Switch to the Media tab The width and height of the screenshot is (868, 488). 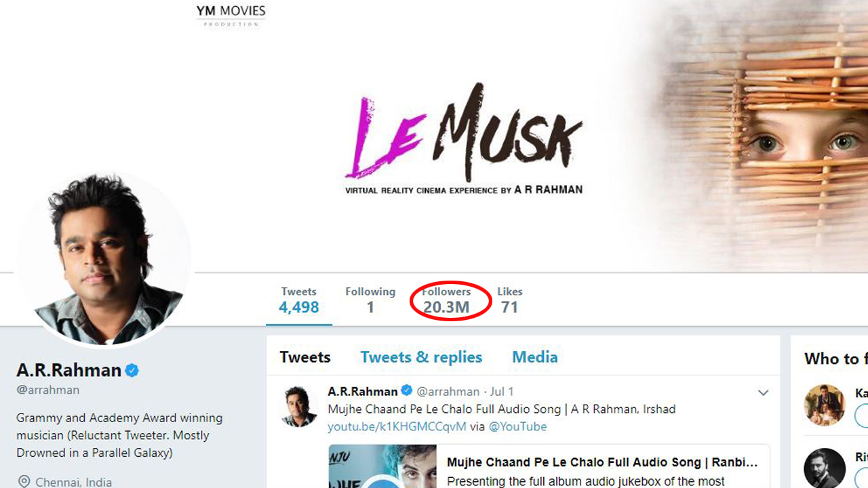535,357
